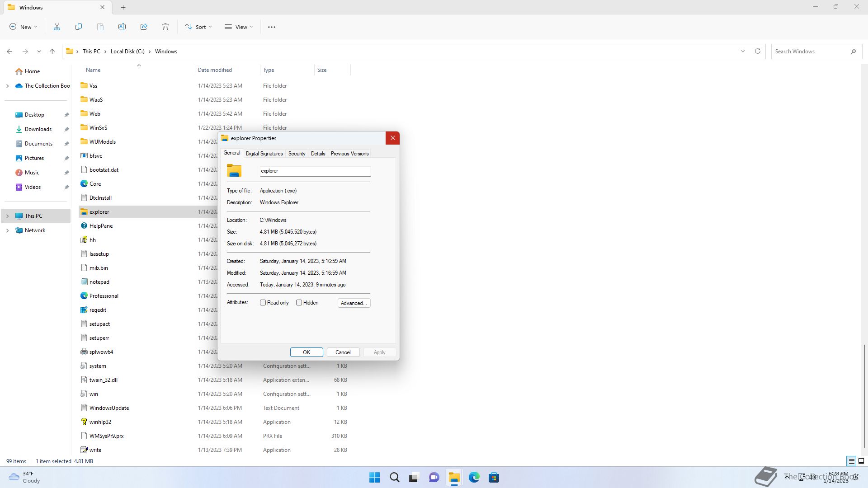Expand the recent locations dropdown arrow
The image size is (868, 488).
click(x=39, y=52)
